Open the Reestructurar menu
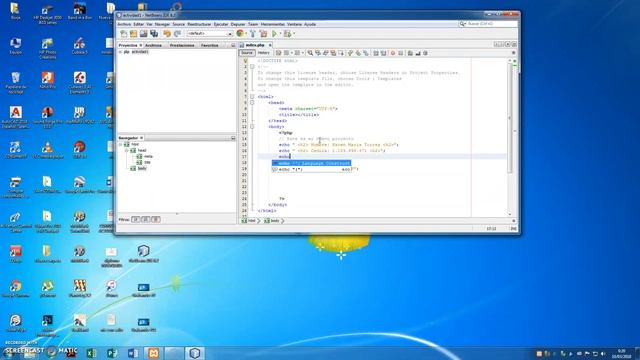 199,24
